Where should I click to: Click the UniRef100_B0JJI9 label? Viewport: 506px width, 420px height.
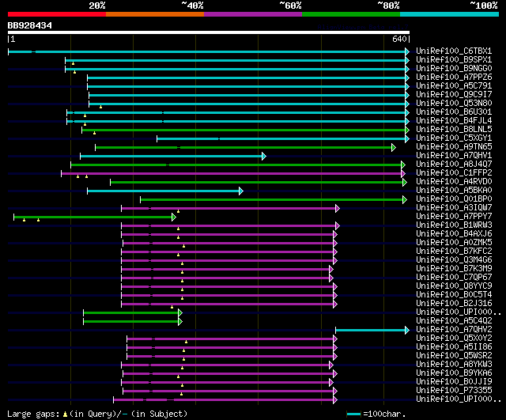pos(454,382)
